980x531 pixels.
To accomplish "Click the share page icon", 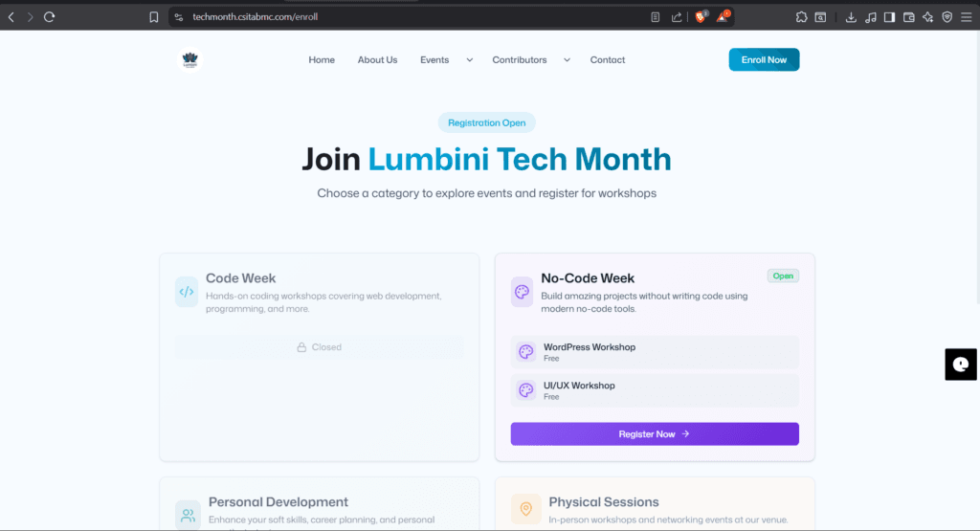I will (x=677, y=17).
